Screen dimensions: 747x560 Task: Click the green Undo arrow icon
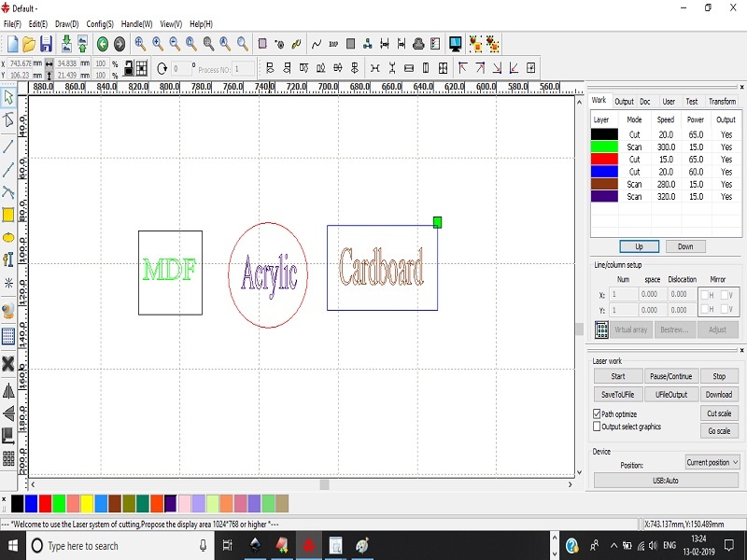[103, 44]
